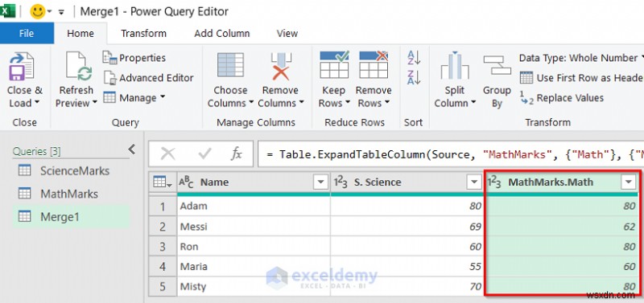Select row number 5 header

pyautogui.click(x=163, y=286)
